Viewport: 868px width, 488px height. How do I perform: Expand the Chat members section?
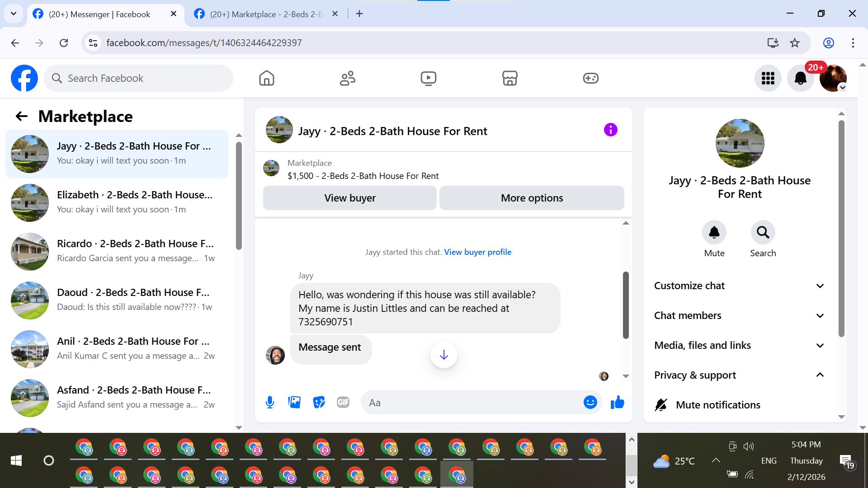click(740, 315)
